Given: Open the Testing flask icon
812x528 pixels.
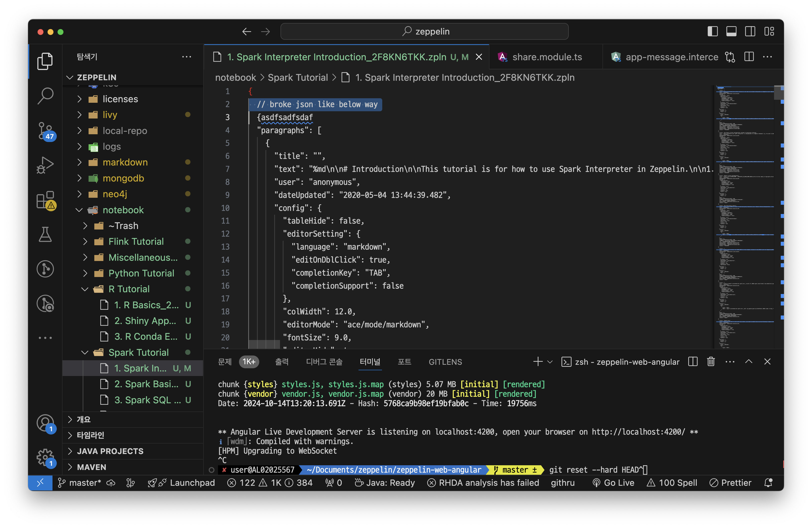Looking at the screenshot, I should pyautogui.click(x=45, y=234).
